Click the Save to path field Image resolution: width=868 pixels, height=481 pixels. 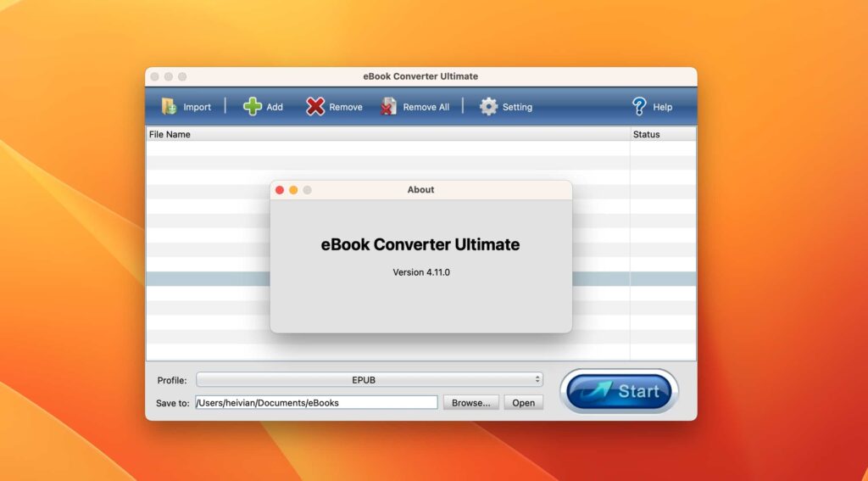click(316, 403)
